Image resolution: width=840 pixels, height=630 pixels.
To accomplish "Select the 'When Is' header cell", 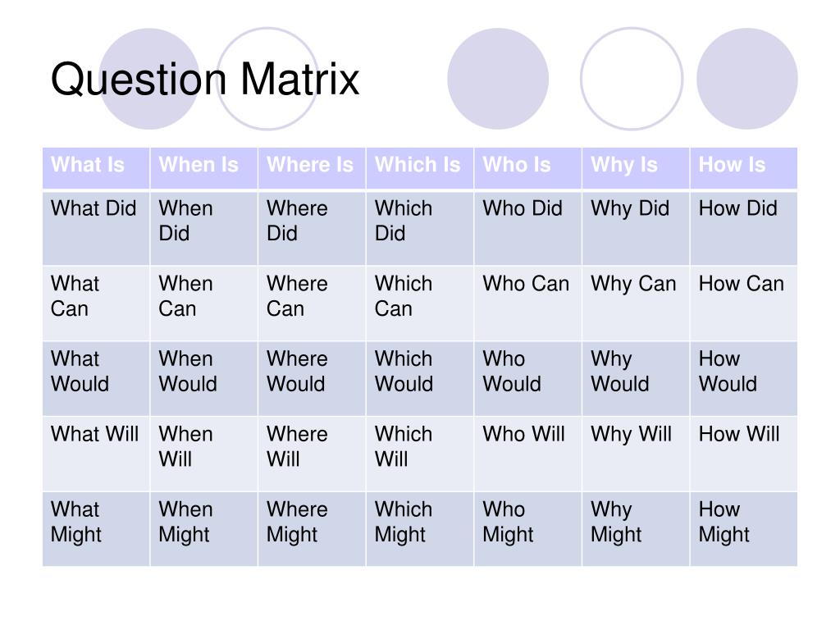I will pos(204,167).
